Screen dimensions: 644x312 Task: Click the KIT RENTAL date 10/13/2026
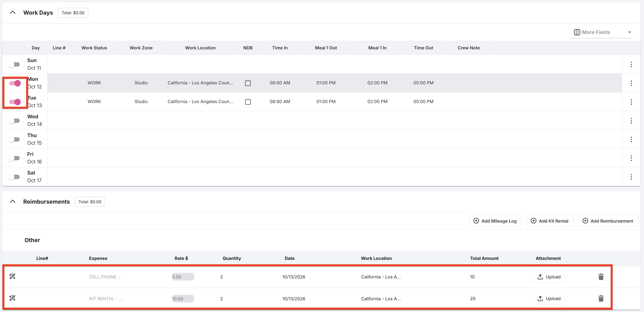point(294,299)
